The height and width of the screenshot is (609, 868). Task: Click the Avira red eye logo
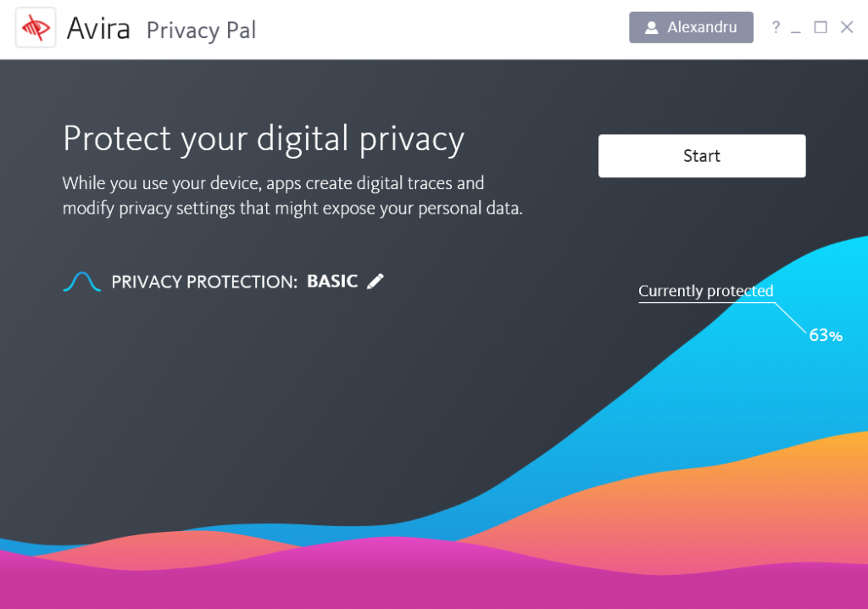(x=36, y=28)
